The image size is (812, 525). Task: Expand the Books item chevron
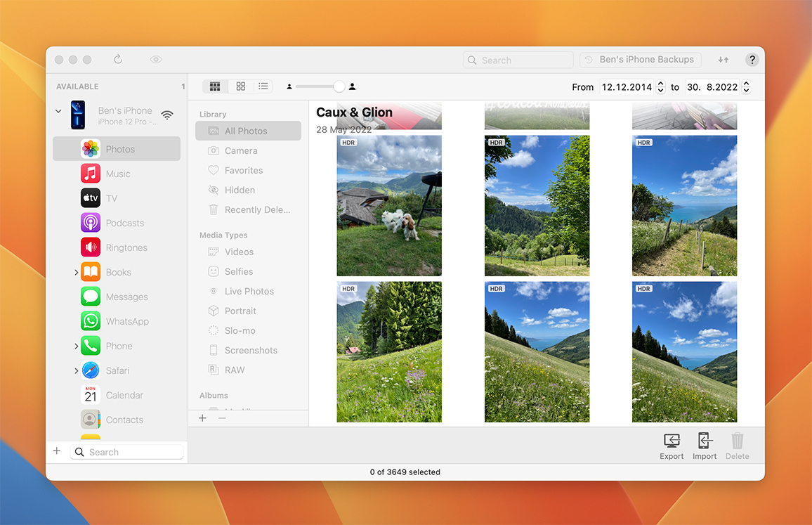click(76, 272)
